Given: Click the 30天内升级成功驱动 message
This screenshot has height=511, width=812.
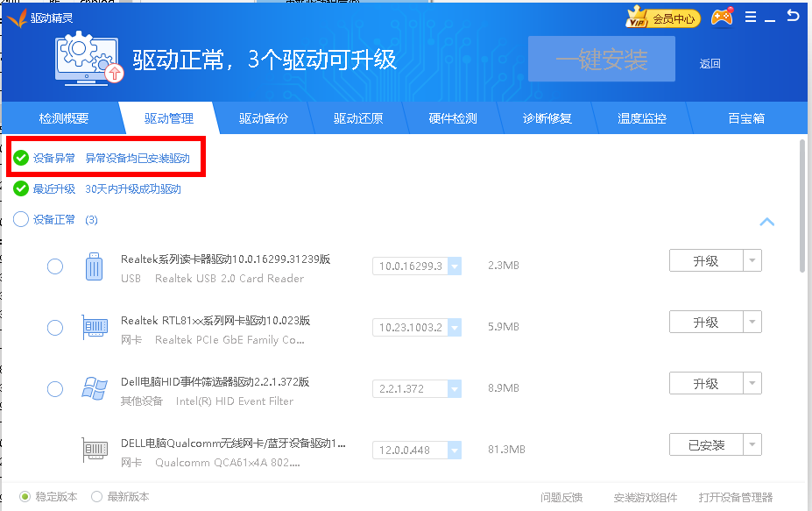Looking at the screenshot, I should 133,189.
